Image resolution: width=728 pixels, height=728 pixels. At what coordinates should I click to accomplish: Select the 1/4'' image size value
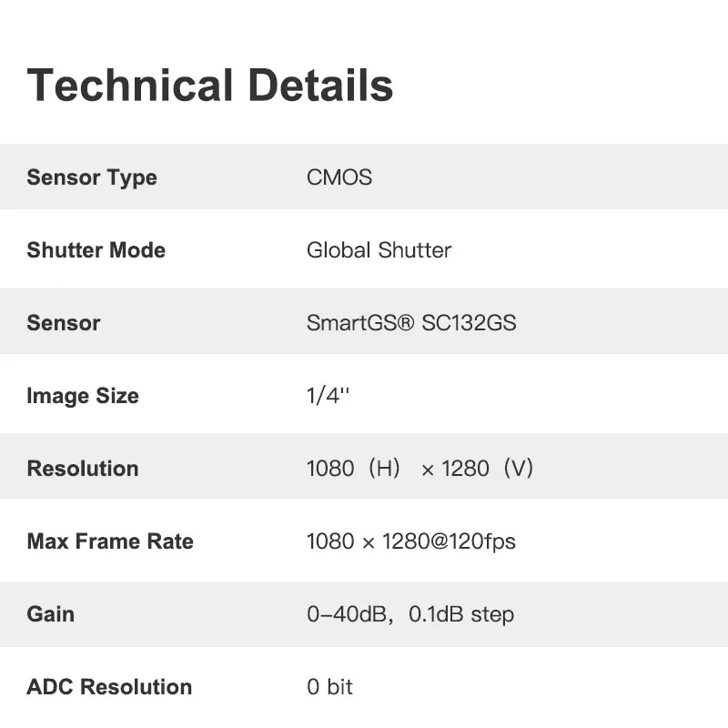(328, 396)
